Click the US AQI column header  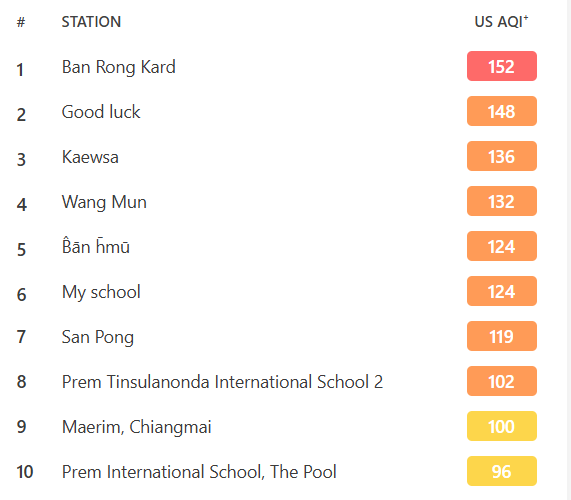pos(501,22)
